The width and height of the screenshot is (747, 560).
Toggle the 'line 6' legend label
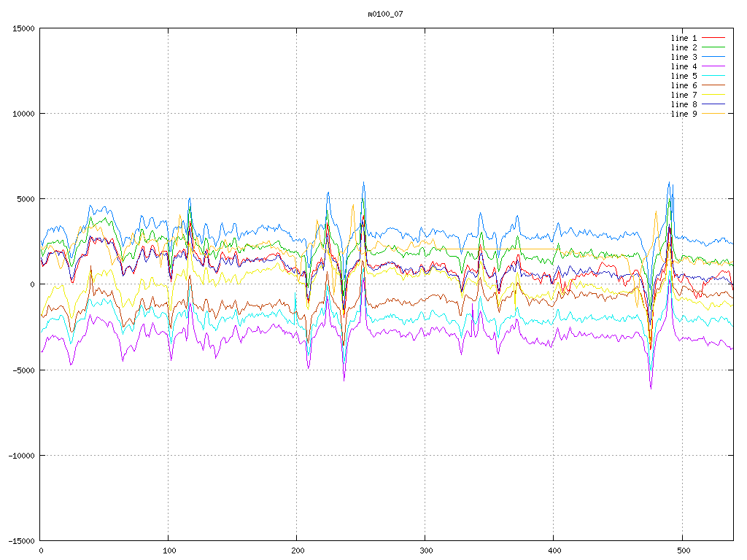(684, 85)
